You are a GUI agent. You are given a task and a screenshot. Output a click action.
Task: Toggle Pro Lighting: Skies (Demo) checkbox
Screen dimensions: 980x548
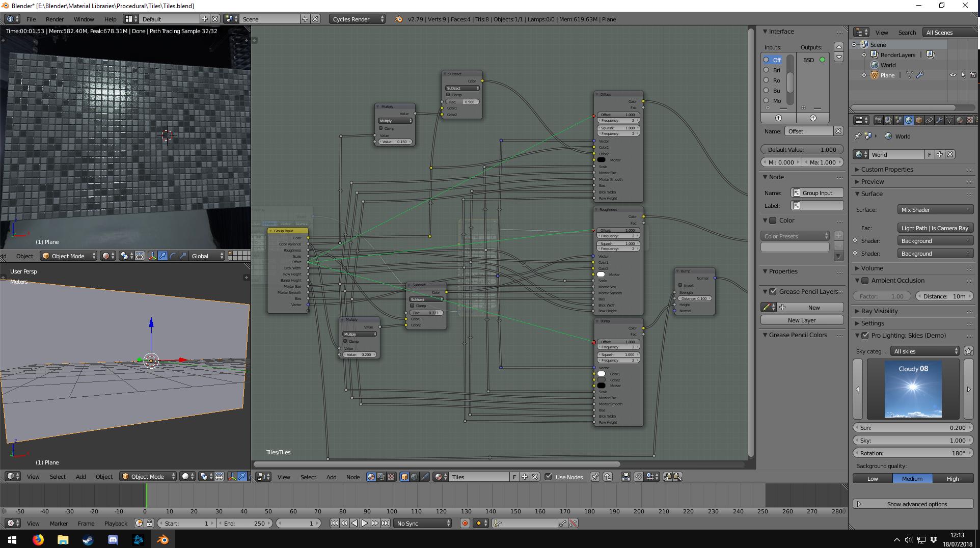(865, 336)
